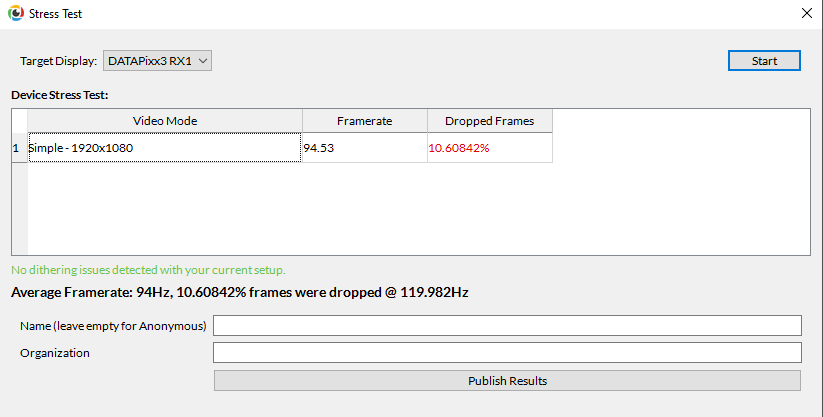Click the Name (leave empty for Anonymous) label
The height and width of the screenshot is (417, 823).
(x=113, y=326)
